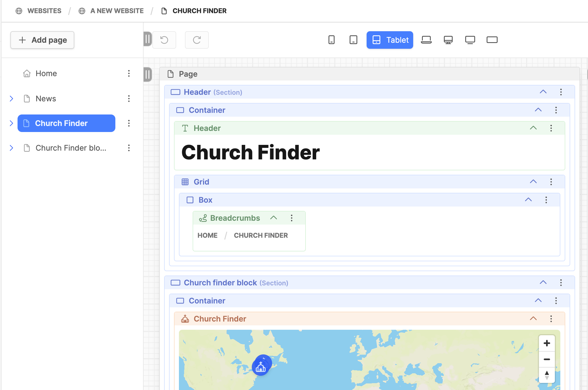Open WEBSITES in top breadcrumb

click(44, 11)
